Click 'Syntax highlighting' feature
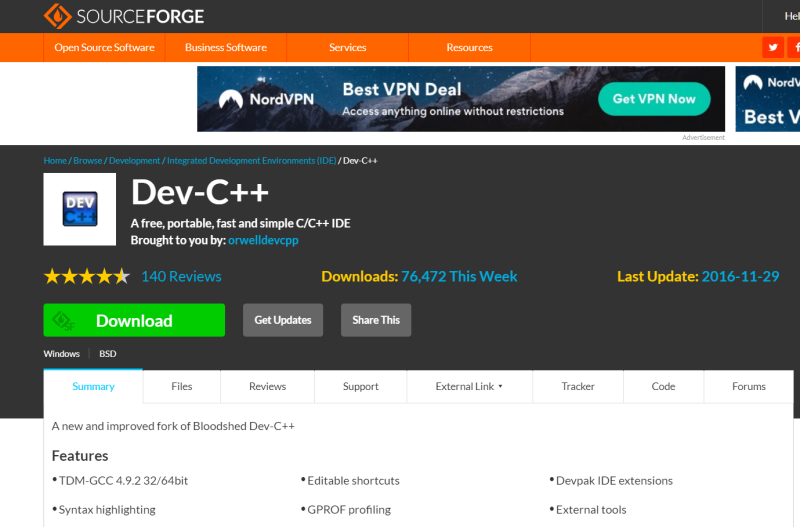 (x=107, y=510)
